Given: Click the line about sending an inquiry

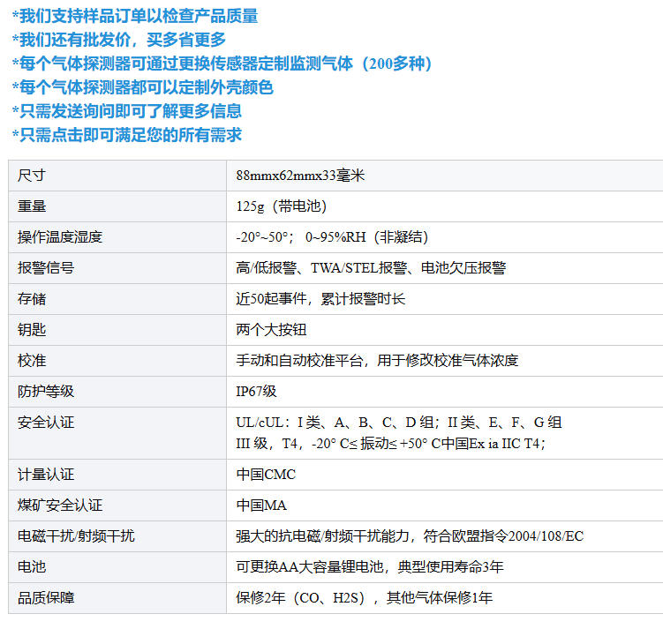Looking at the screenshot, I should click(127, 111).
